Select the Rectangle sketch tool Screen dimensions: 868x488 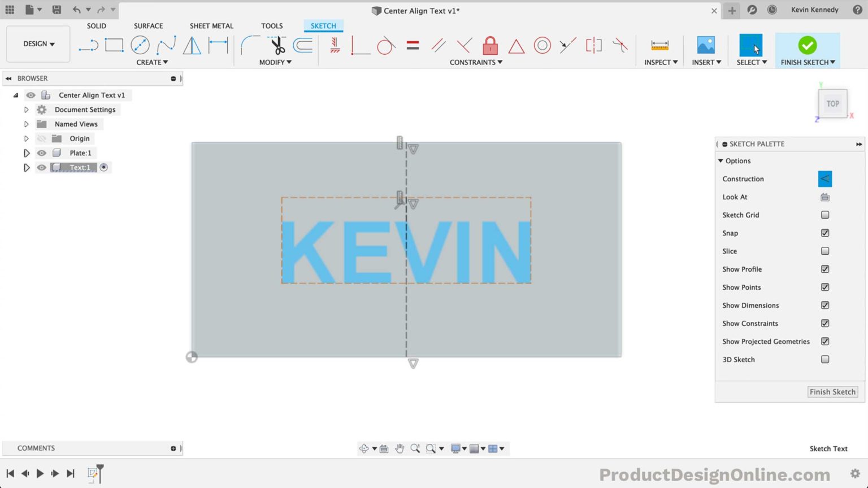[114, 45]
